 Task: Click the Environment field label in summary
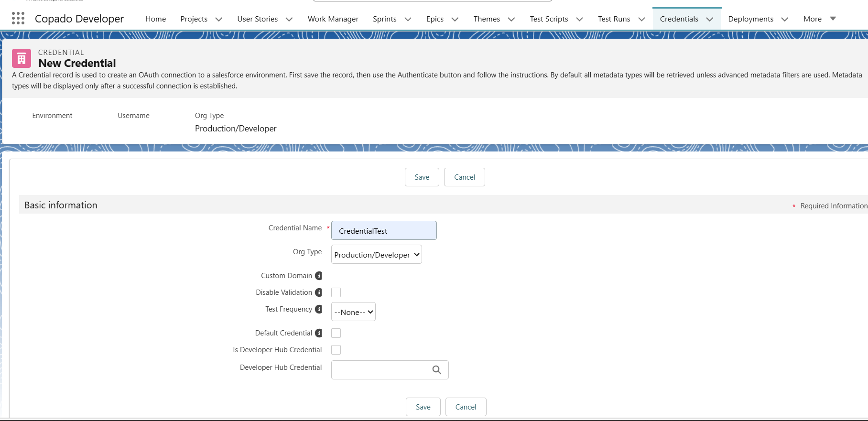(x=52, y=116)
